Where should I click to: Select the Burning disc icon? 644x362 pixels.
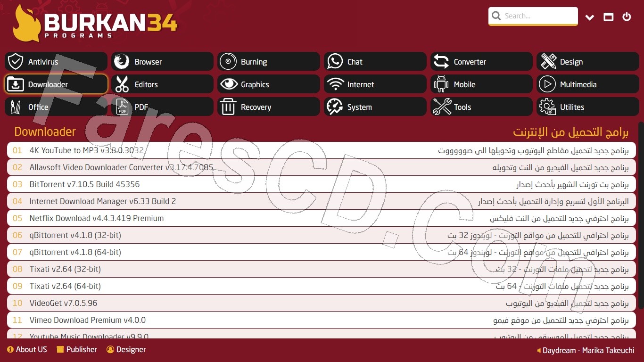point(228,62)
